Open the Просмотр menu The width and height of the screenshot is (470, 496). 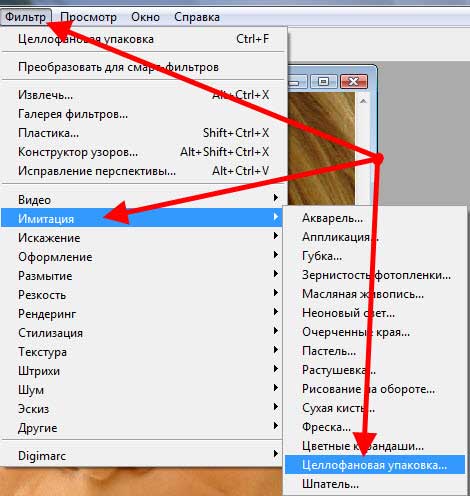(88, 17)
